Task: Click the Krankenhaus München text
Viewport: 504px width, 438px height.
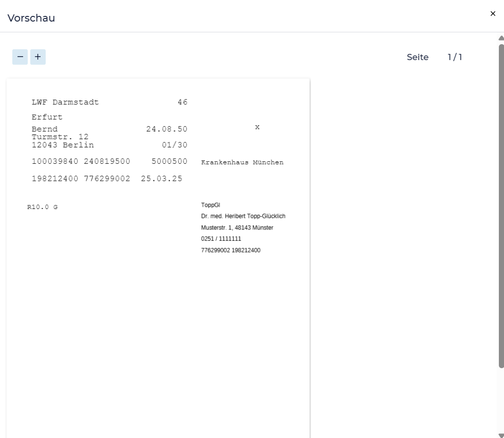Action: coord(242,162)
